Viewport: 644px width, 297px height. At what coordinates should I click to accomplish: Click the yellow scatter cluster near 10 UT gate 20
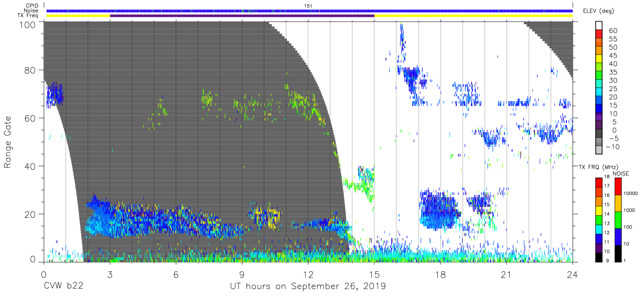click(265, 216)
